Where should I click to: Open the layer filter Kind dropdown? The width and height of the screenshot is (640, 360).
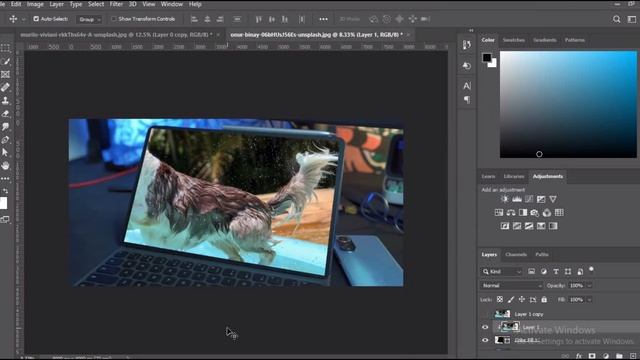click(502, 271)
